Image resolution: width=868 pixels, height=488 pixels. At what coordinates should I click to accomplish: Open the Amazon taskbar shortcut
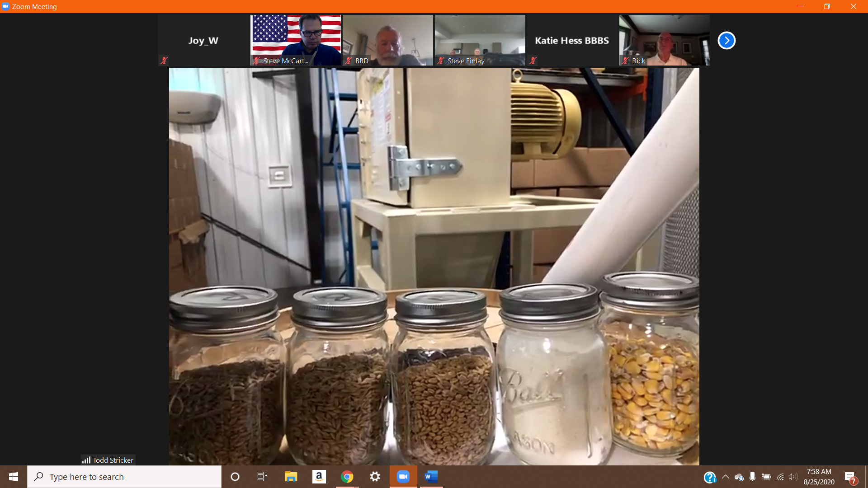319,477
